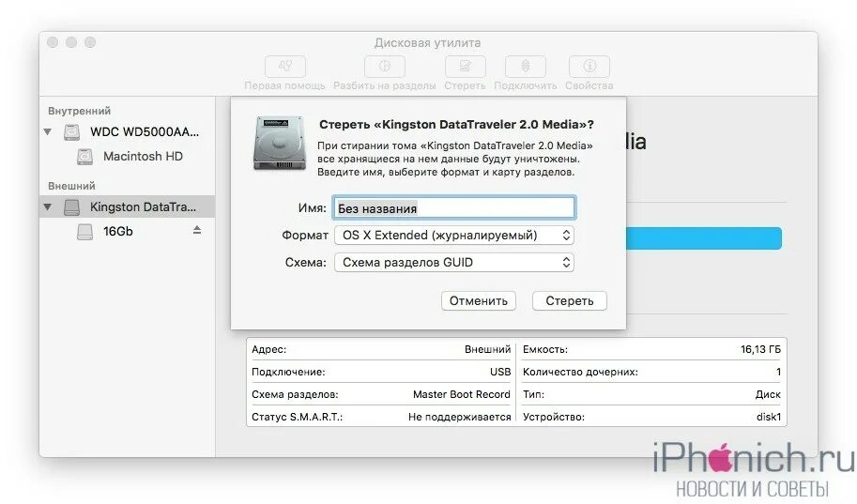The width and height of the screenshot is (857, 504).
Task: Click the Дисковая утилита window title
Action: pyautogui.click(x=428, y=42)
